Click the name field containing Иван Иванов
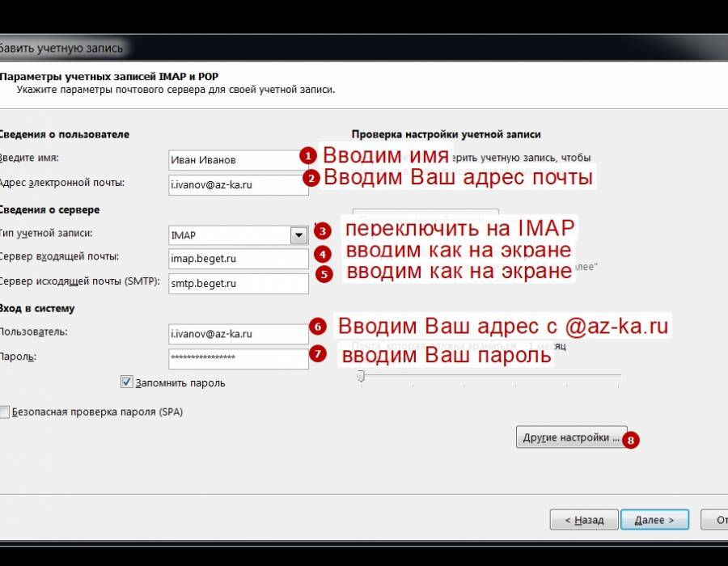This screenshot has height=566, width=728. click(x=238, y=160)
